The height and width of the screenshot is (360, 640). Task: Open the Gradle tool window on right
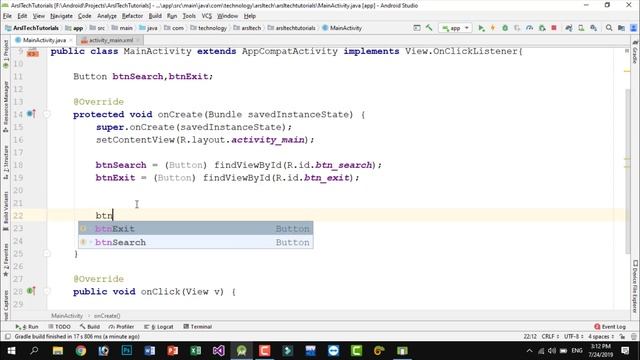635,52
